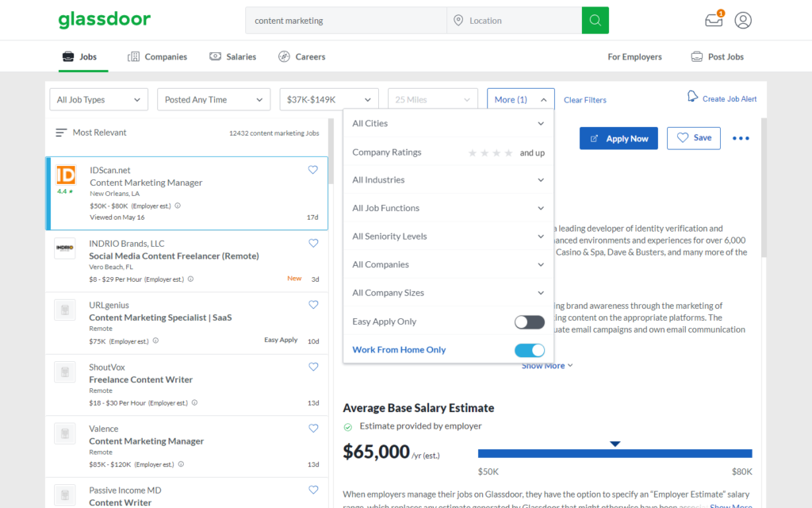The height and width of the screenshot is (508, 812).
Task: Open the 25 Miles distance dropdown
Action: (x=432, y=99)
